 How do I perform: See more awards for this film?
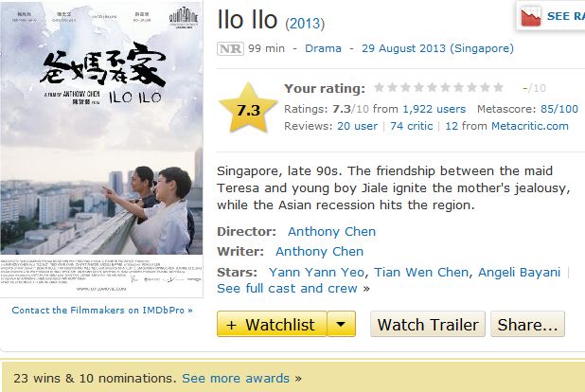pos(237,378)
